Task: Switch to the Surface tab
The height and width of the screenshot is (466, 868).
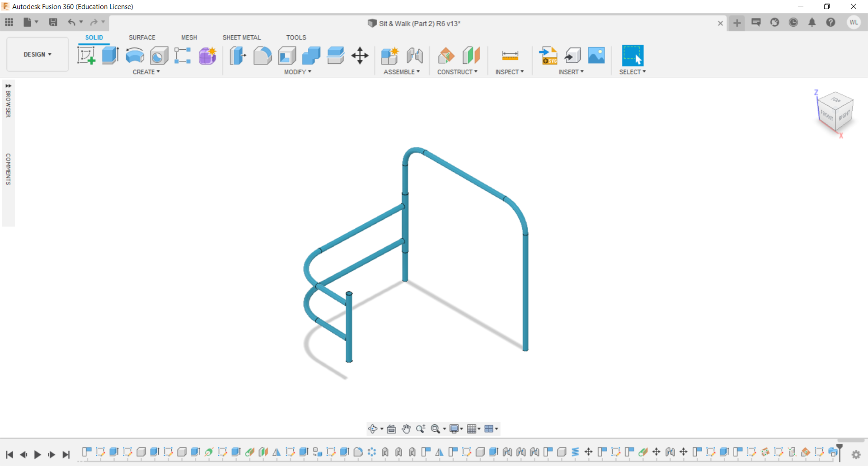Action: pos(142,38)
